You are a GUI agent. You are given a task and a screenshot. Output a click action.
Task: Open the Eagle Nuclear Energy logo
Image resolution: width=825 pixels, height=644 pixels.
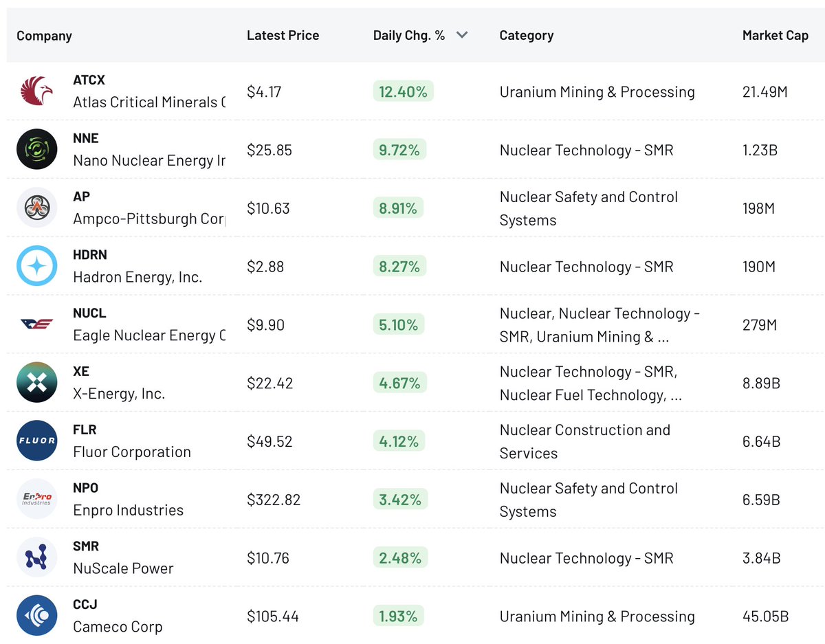pyautogui.click(x=36, y=324)
